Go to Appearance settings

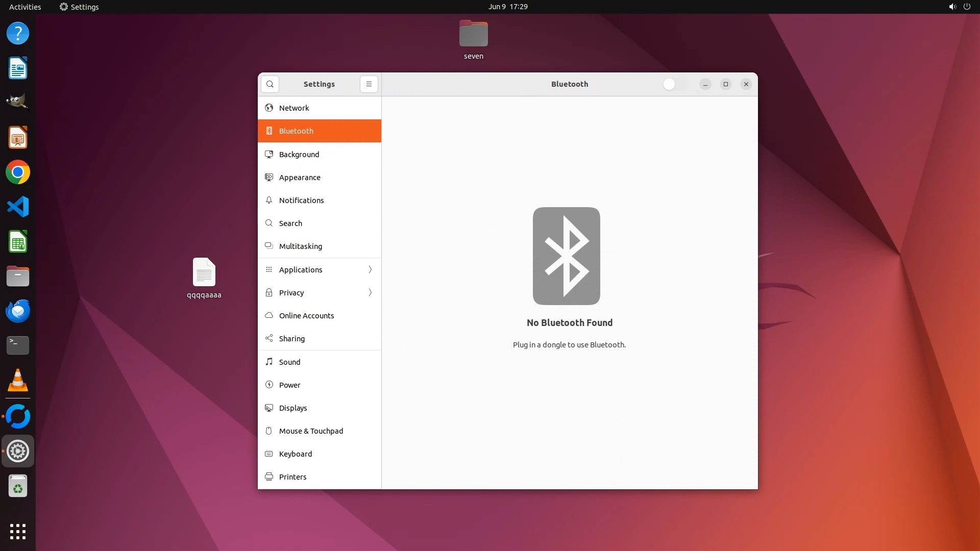pos(300,177)
